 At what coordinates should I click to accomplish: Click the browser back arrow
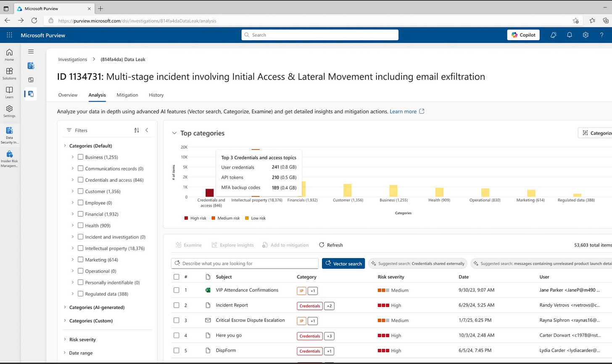8,20
